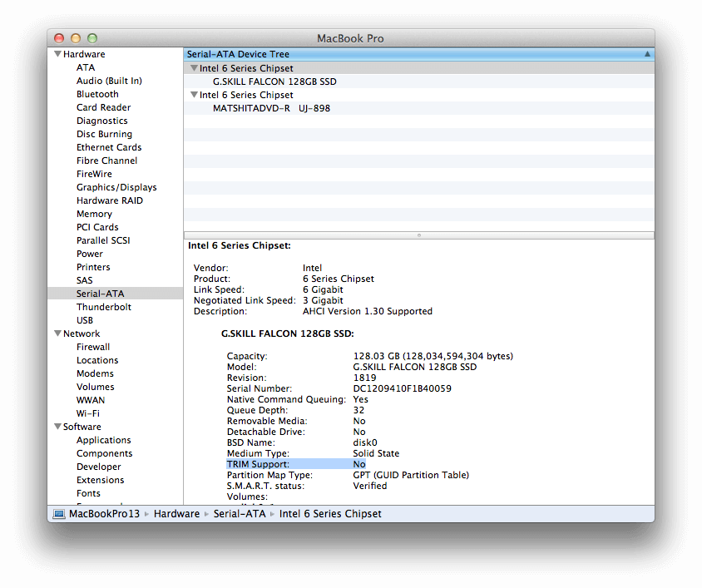Select Wi-Fi under Network
702x588 pixels.
[x=88, y=413]
